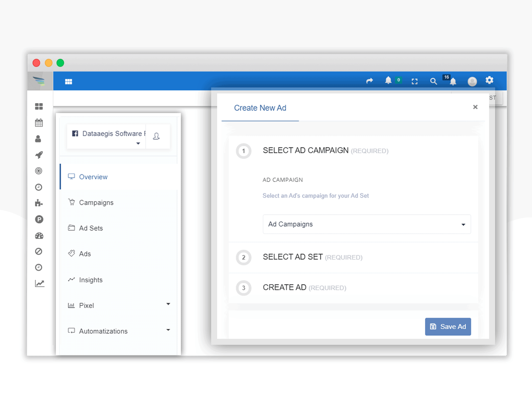Click the lower clock icon in sidebar

[x=39, y=267]
